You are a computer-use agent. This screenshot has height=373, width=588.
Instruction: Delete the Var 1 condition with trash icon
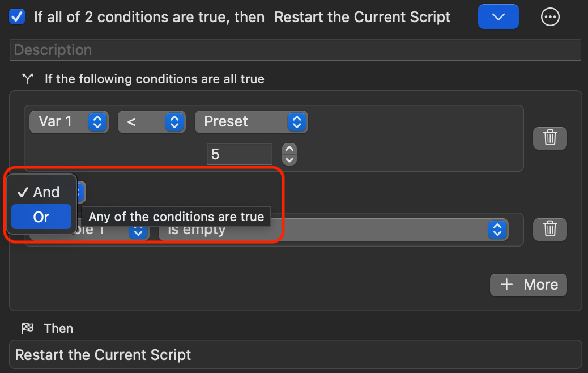pyautogui.click(x=549, y=138)
